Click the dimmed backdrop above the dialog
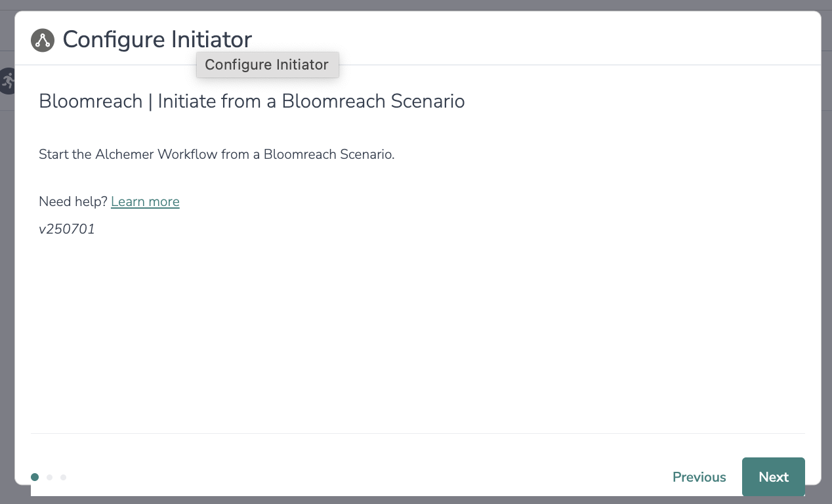 (x=416, y=5)
